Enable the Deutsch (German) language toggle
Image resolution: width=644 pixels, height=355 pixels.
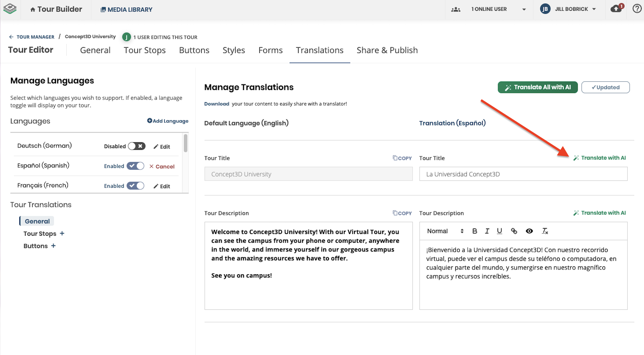(x=137, y=146)
